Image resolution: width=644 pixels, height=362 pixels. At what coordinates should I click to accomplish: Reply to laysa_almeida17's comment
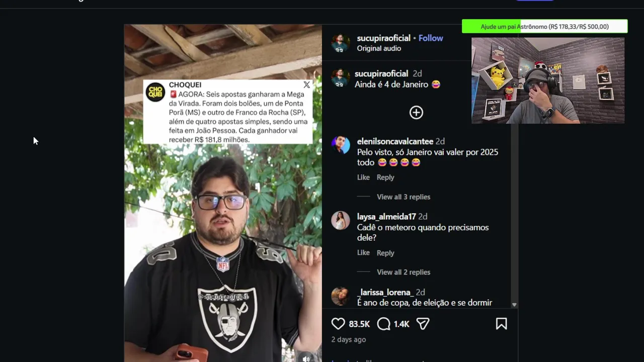click(385, 253)
